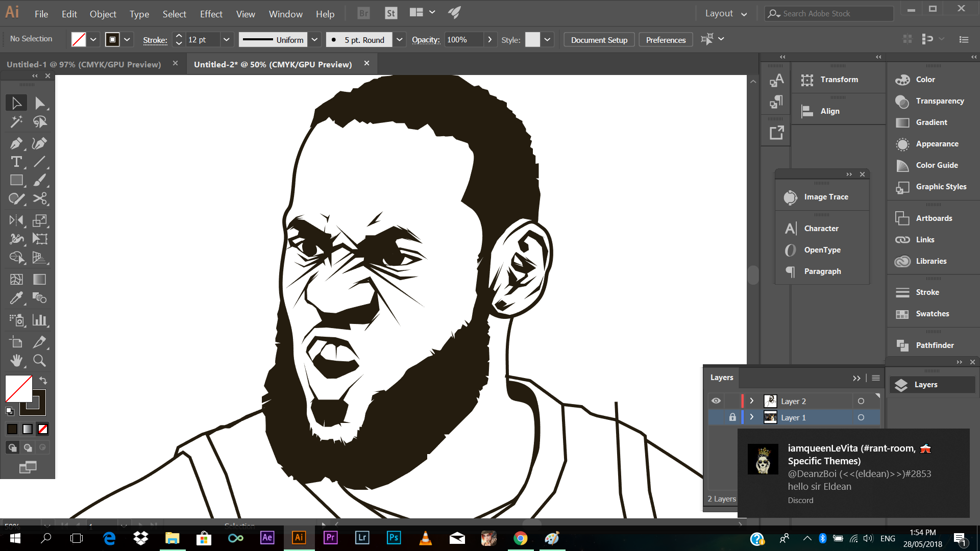Click Layer 1 target circle
The image size is (980, 551).
[x=861, y=417]
